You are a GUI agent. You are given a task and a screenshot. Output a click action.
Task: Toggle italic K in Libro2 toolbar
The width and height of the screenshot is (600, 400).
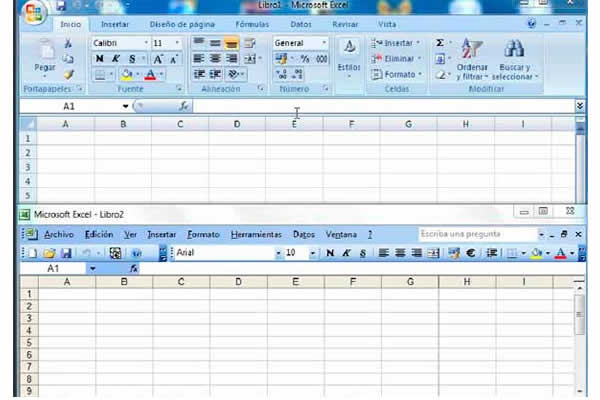(345, 254)
